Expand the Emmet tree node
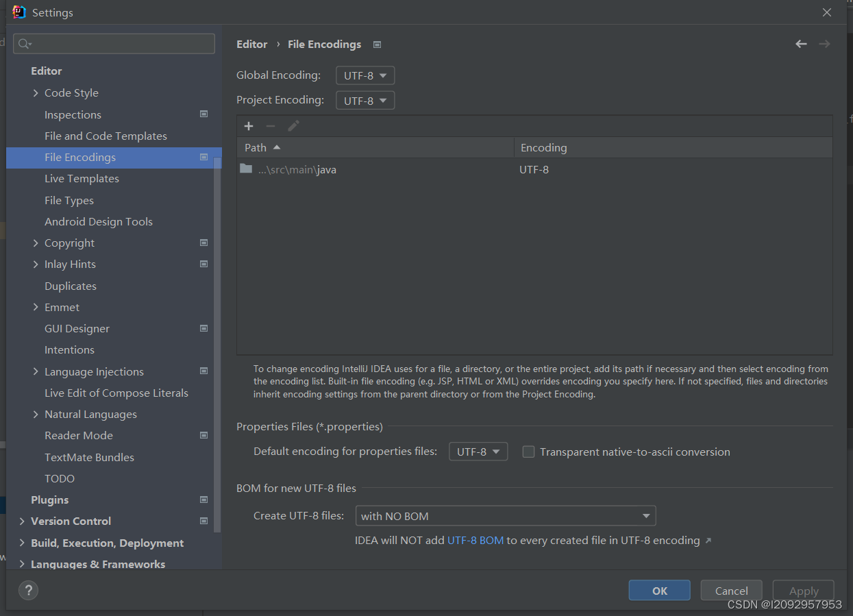Screen dimensions: 853x616 [x=36, y=307]
